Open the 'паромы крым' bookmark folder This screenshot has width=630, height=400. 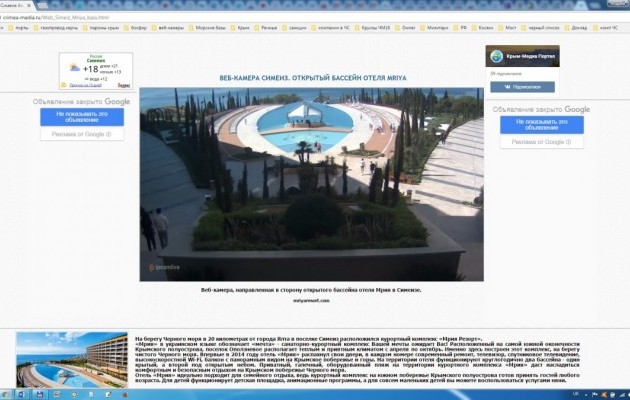pos(101,28)
